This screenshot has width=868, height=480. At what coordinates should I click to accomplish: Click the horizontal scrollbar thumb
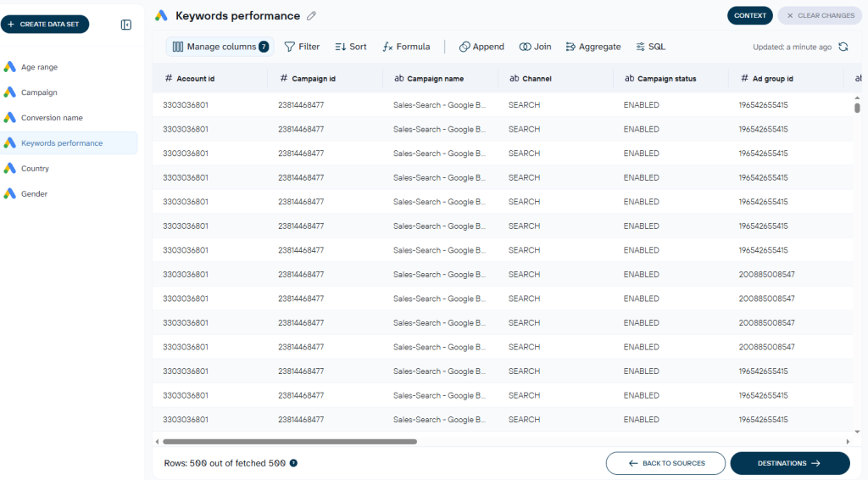pos(290,442)
